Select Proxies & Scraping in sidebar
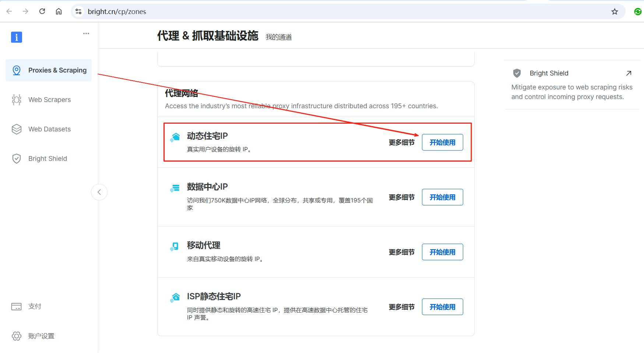Viewport: 644px width, 353px height. tap(49, 70)
